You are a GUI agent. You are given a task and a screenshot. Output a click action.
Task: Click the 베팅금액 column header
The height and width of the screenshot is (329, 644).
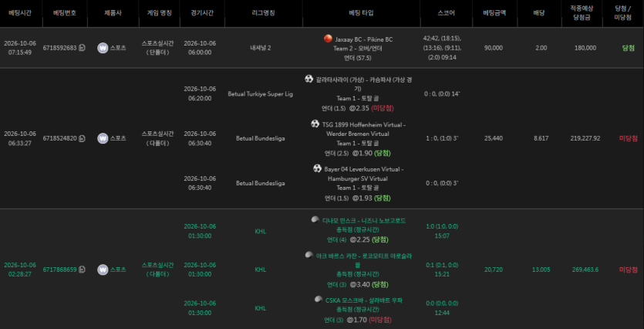(494, 12)
